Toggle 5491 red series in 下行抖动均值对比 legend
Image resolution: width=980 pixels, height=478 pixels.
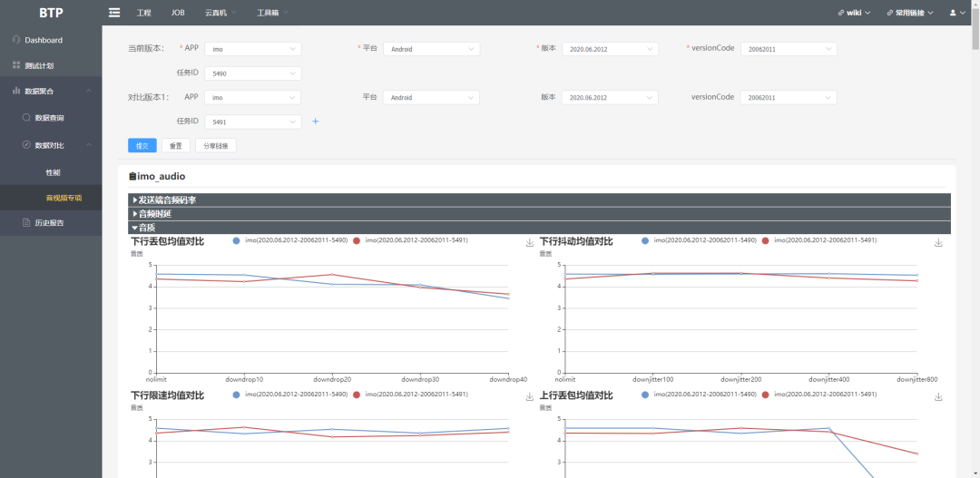tap(819, 240)
